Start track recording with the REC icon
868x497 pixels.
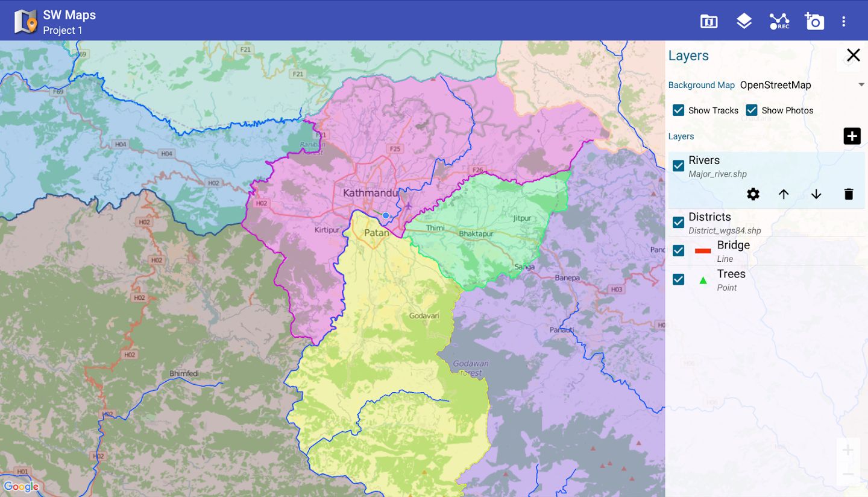[x=779, y=21]
